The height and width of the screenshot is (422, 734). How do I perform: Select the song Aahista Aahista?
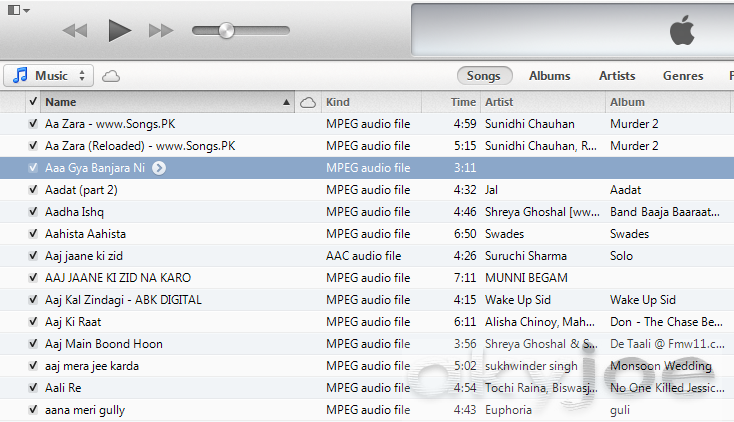(x=85, y=234)
